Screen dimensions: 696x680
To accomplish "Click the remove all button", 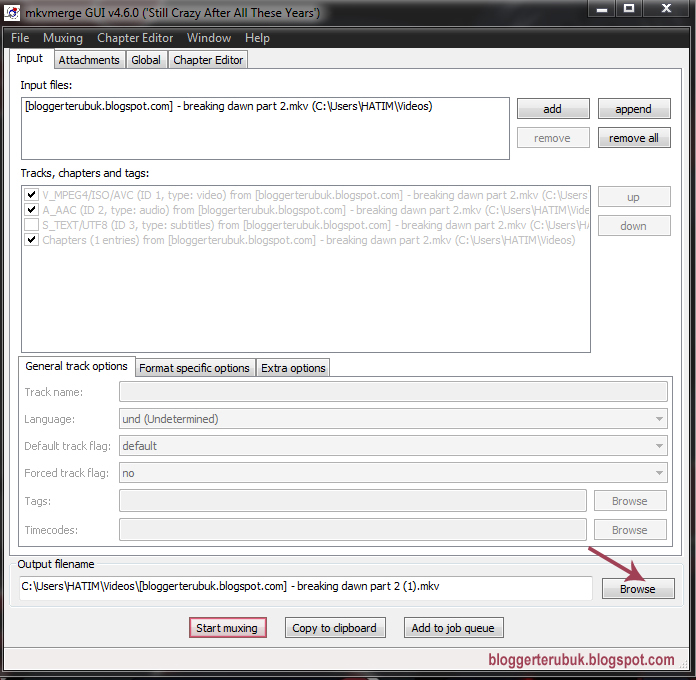I will click(x=633, y=138).
